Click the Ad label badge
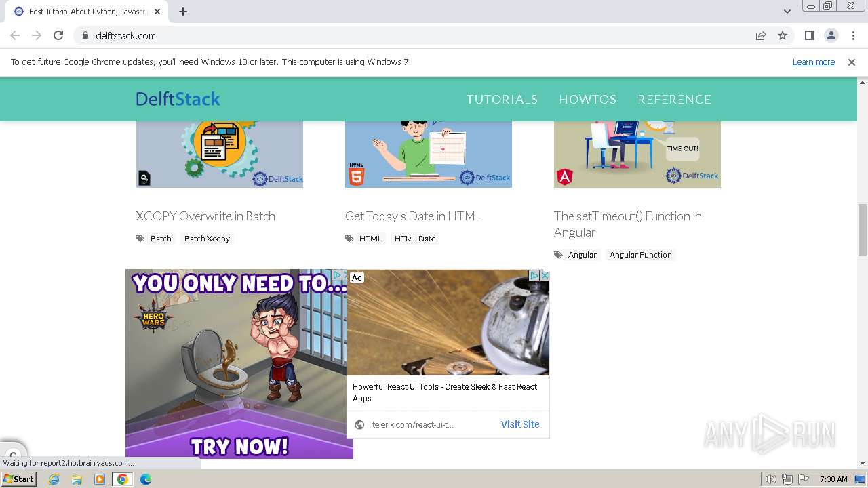This screenshot has height=488, width=868. [357, 277]
